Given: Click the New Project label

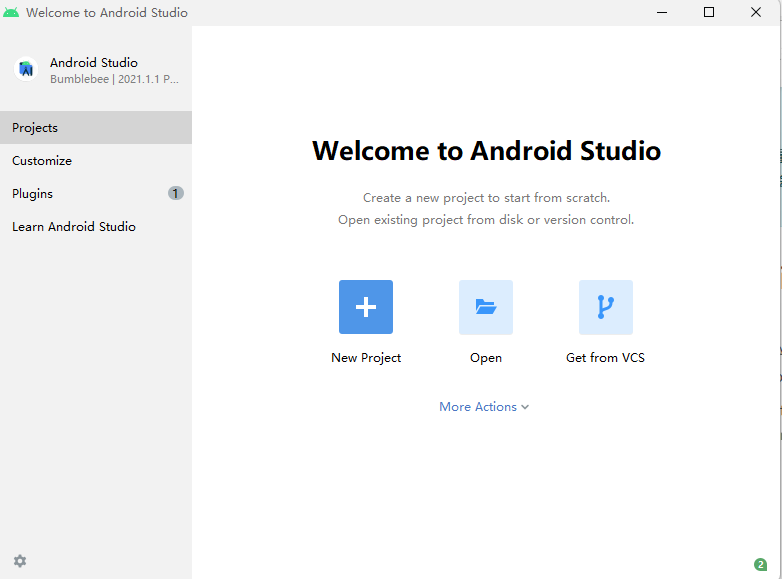Looking at the screenshot, I should pyautogui.click(x=366, y=358).
